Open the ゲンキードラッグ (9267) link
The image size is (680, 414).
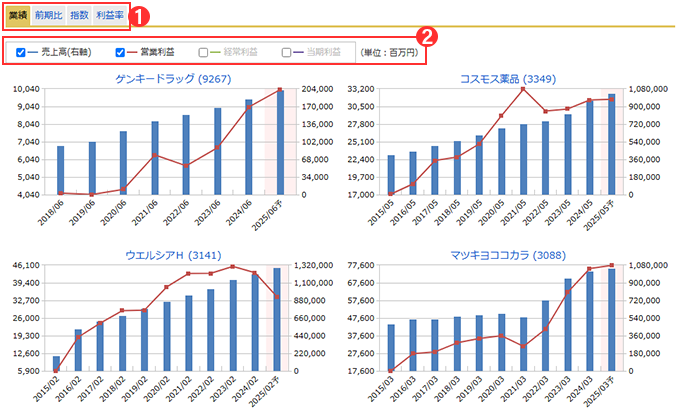click(x=173, y=79)
